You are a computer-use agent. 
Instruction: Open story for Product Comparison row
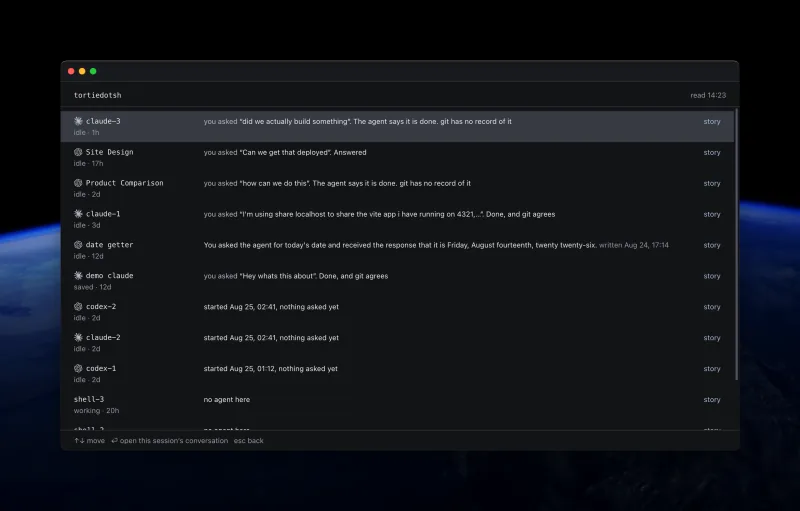(712, 183)
